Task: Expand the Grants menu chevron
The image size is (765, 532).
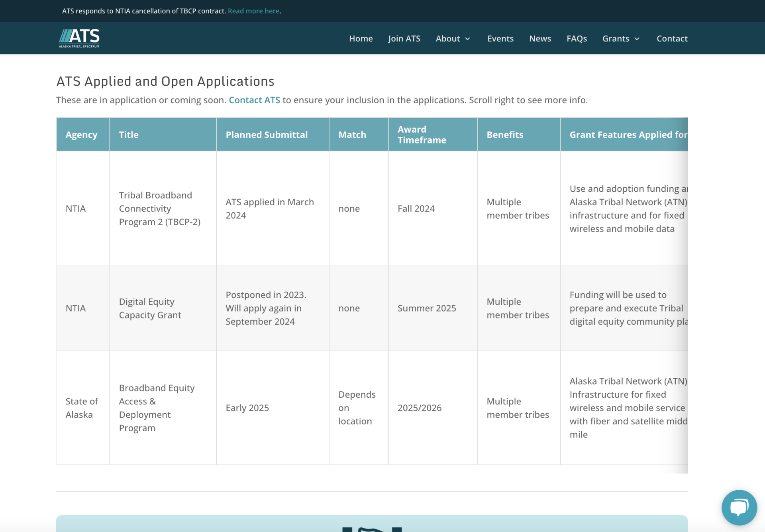Action: point(637,39)
